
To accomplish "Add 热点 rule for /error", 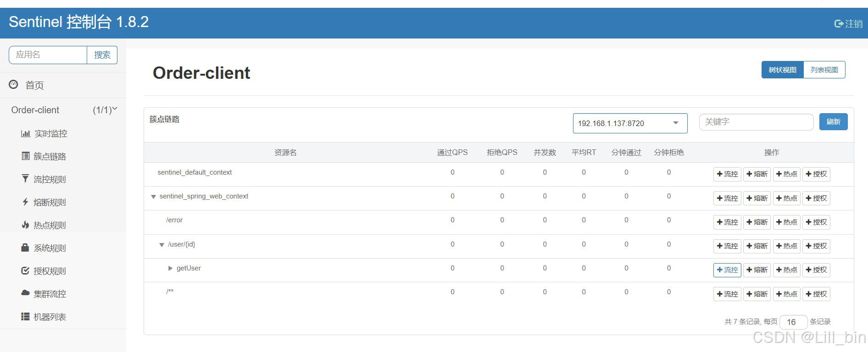I will click(787, 222).
